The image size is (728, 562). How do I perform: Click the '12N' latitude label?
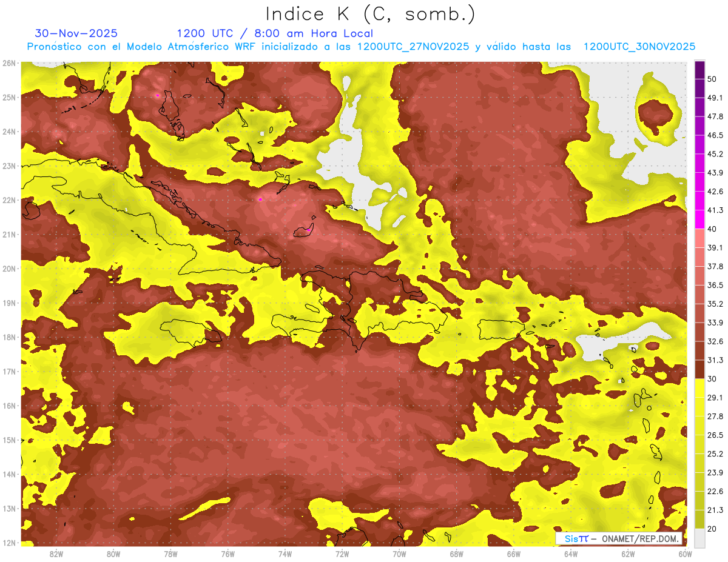[9, 543]
